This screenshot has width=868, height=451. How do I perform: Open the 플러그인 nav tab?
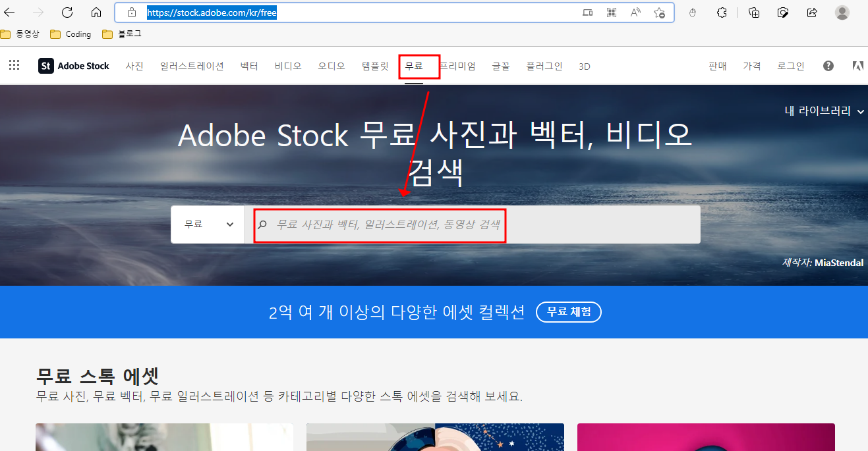click(544, 66)
